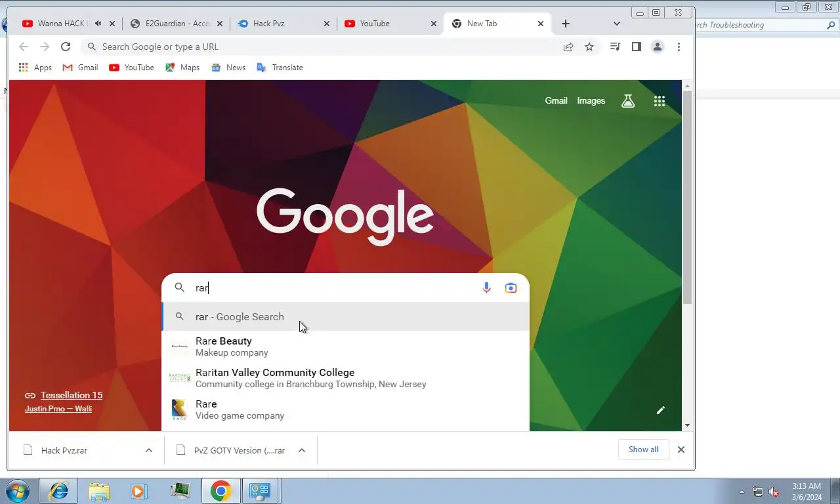Switch to the E2Guardian tab
Viewport: 840px width, 504px height.
point(176,24)
